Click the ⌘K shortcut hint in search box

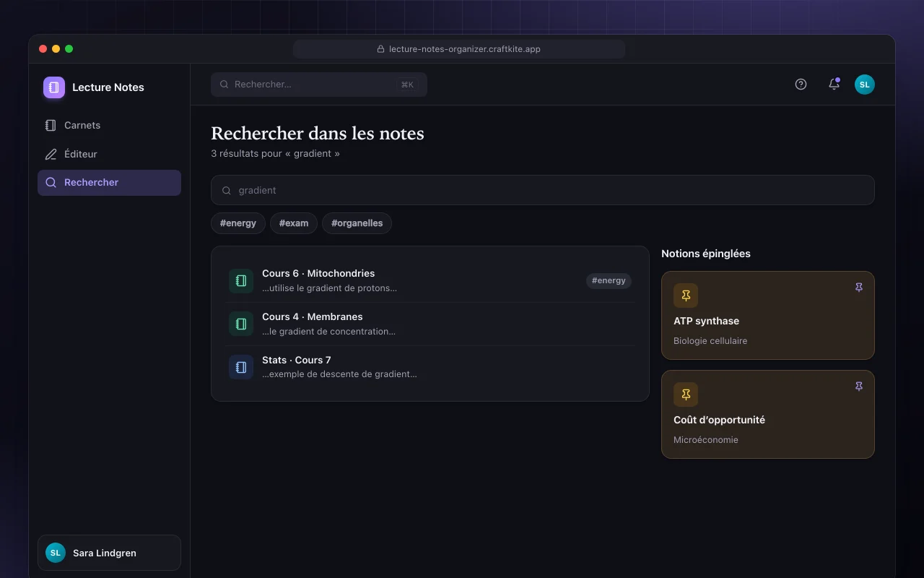[407, 85]
